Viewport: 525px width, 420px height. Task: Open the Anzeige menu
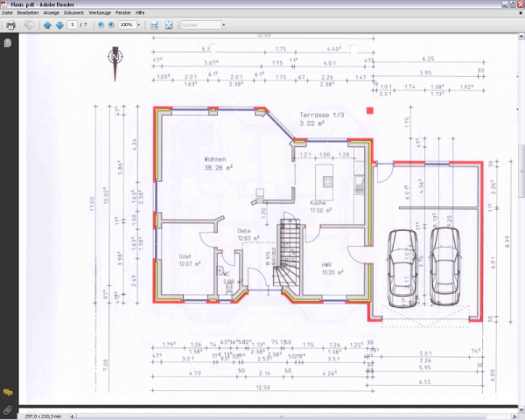(x=52, y=13)
